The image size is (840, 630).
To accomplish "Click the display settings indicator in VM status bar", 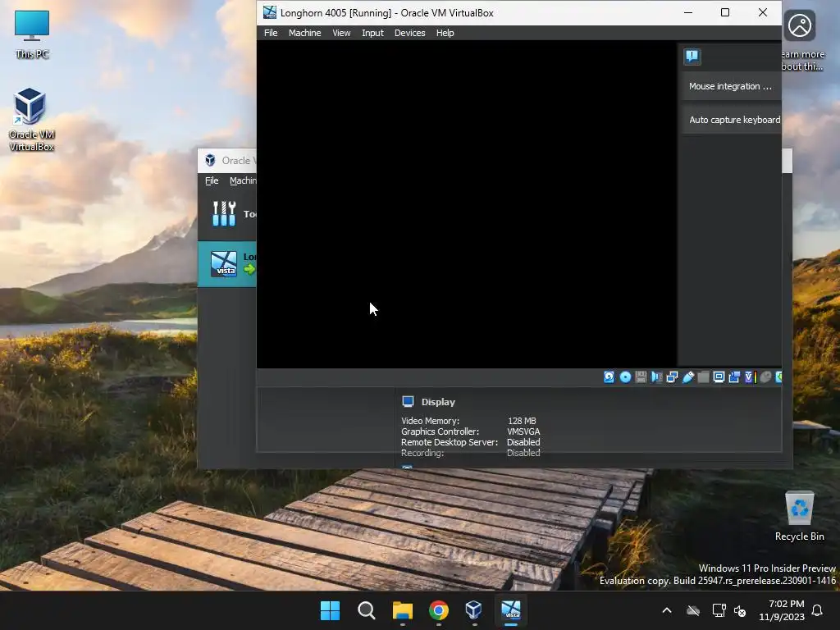I will click(719, 377).
